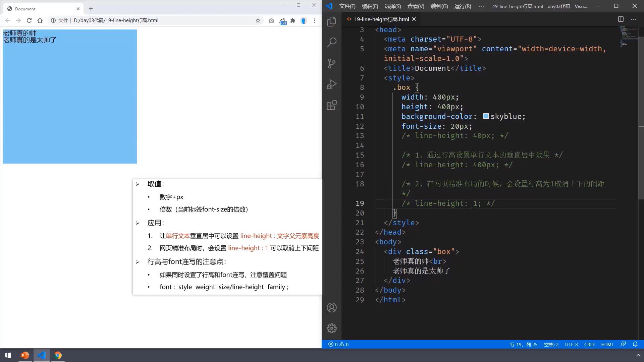The height and width of the screenshot is (362, 644).
Task: Open the Search panel in VS Code
Action: (x=332, y=42)
